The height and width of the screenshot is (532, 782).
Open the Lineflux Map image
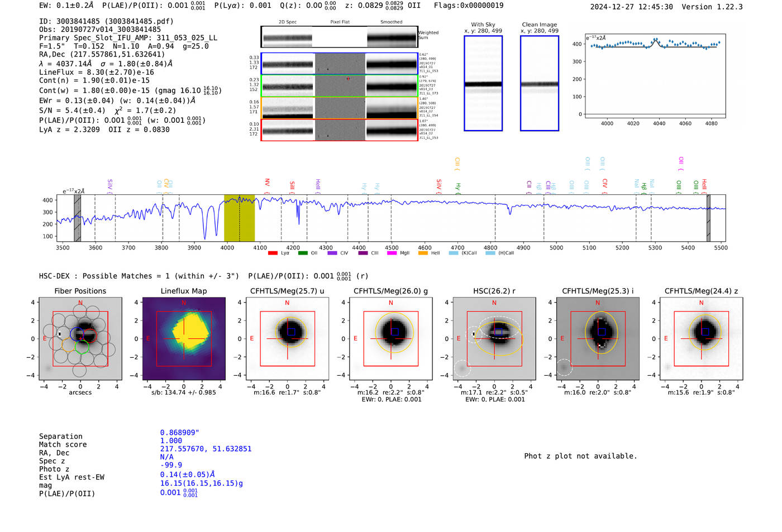click(x=184, y=339)
